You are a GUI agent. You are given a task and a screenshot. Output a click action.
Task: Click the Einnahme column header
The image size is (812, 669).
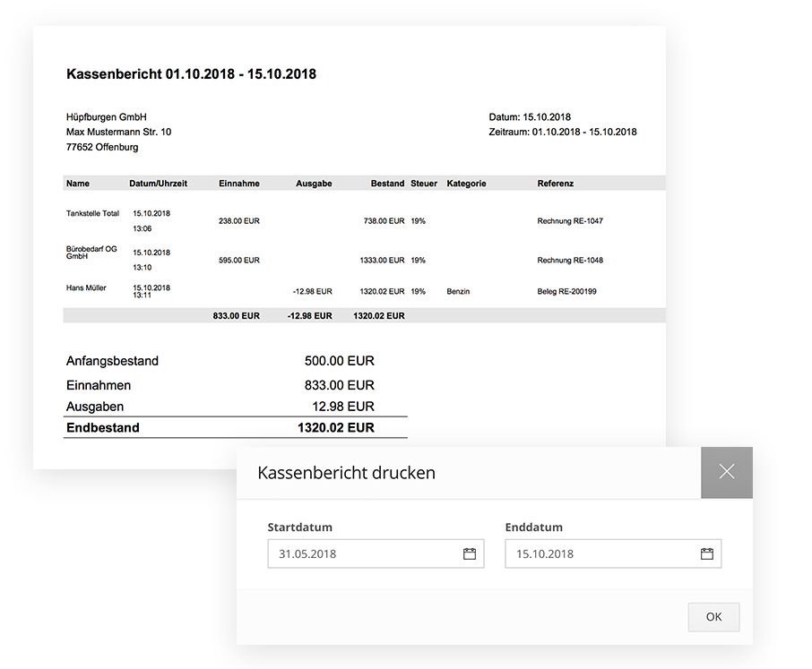[238, 184]
